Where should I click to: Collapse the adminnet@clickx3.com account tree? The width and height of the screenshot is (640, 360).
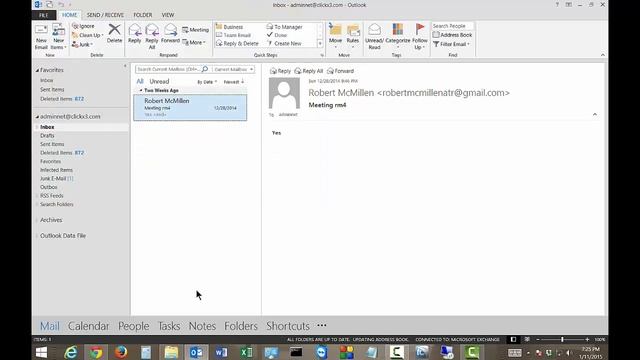pos(37,117)
